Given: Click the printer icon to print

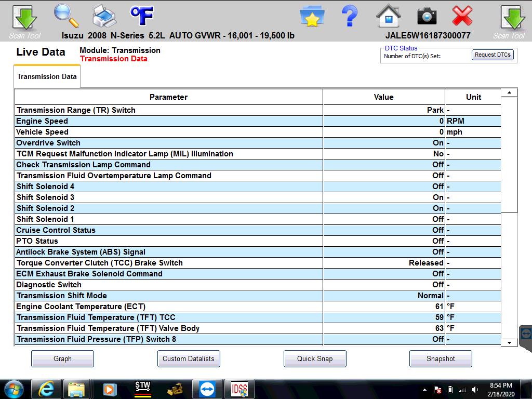Looking at the screenshot, I should point(104,17).
